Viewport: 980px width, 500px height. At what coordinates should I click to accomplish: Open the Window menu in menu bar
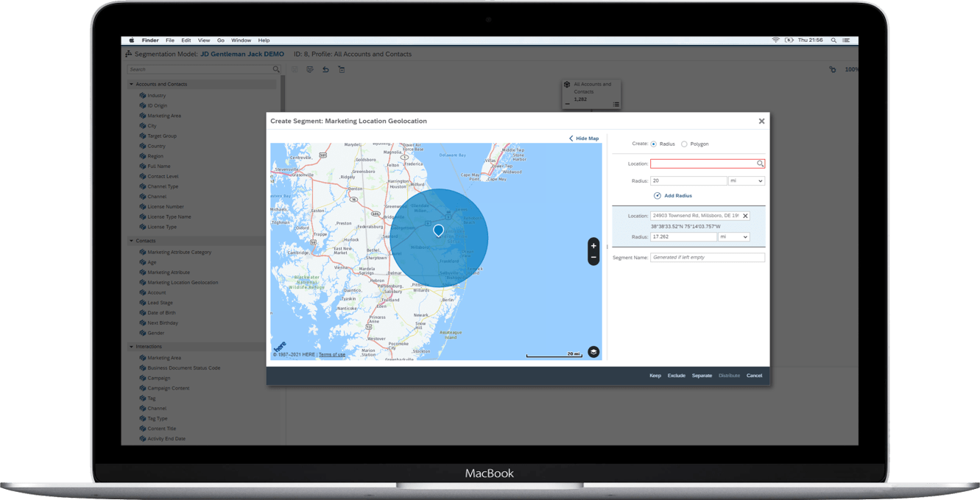(241, 41)
